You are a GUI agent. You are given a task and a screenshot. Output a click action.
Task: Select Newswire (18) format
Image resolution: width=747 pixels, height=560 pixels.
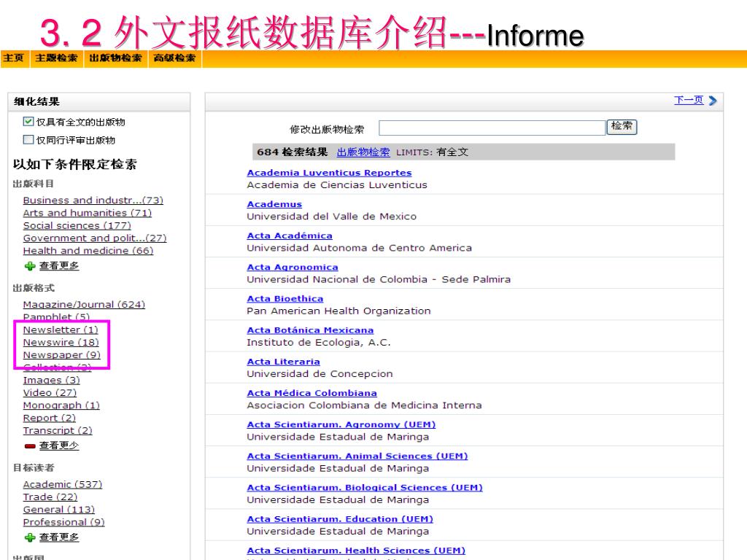pos(61,343)
